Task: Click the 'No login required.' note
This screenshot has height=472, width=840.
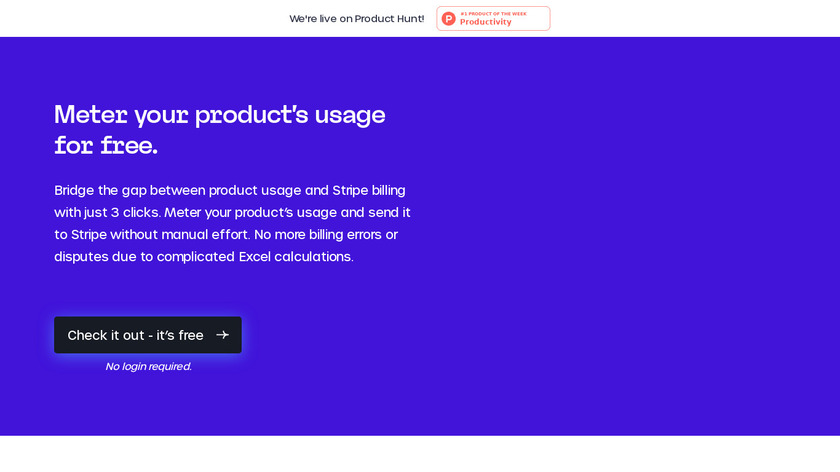Action: (x=149, y=366)
